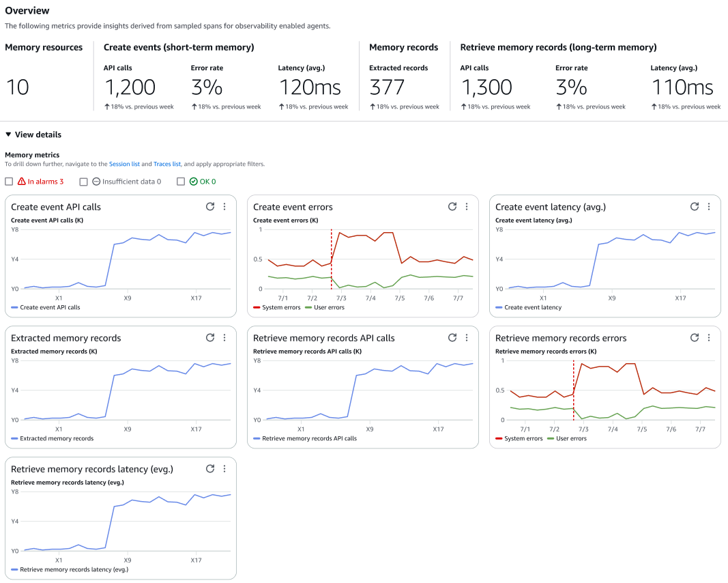728x583 pixels.
Task: Refresh Retrieve memory records API calls chart
Action: pyautogui.click(x=452, y=338)
